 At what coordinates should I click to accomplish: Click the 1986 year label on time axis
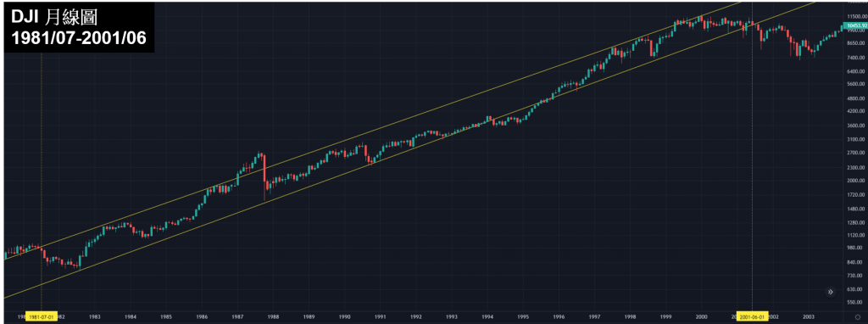(202, 317)
